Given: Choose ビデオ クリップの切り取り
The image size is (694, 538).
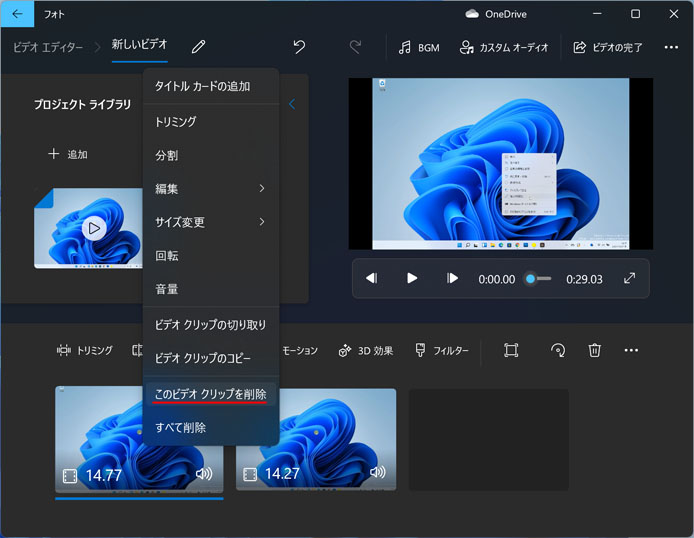Looking at the screenshot, I should [211, 325].
